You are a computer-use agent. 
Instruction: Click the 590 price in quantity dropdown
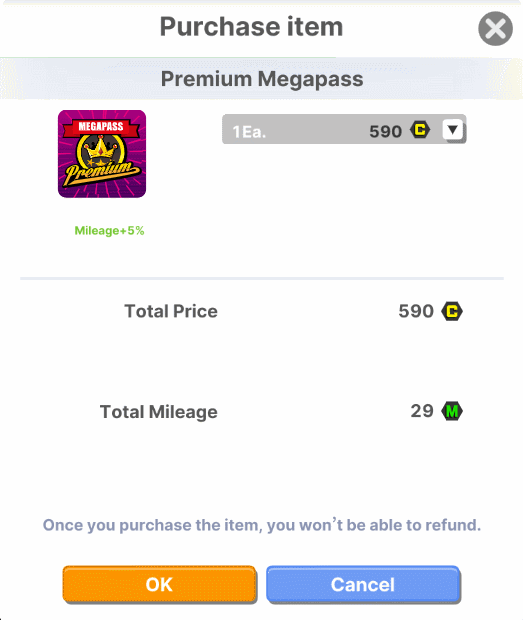[385, 131]
